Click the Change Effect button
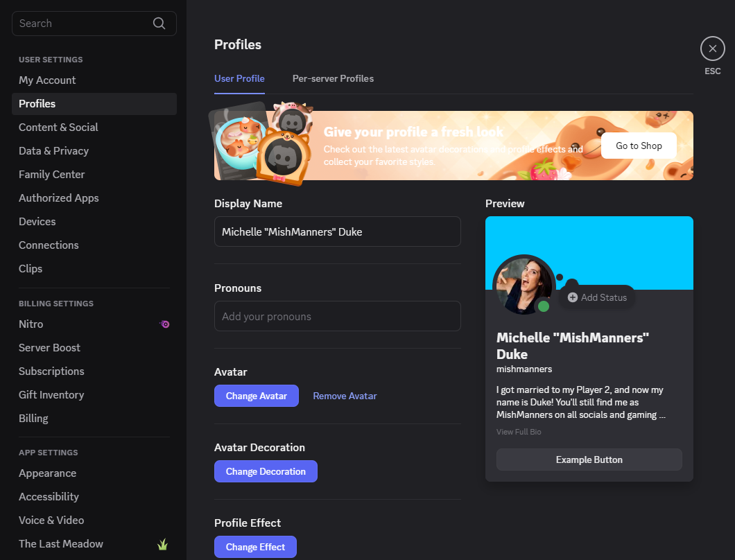The height and width of the screenshot is (560, 735). tap(255, 547)
